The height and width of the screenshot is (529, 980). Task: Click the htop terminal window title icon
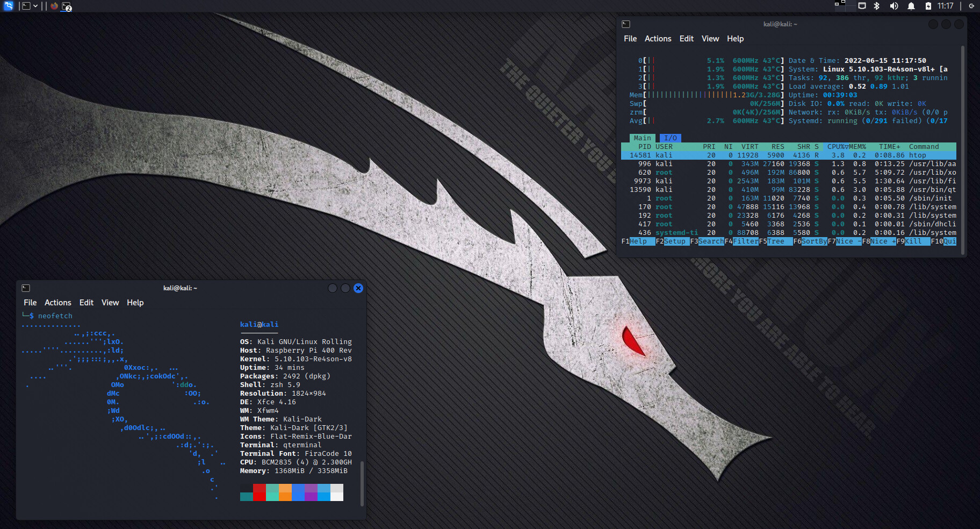pyautogui.click(x=626, y=24)
